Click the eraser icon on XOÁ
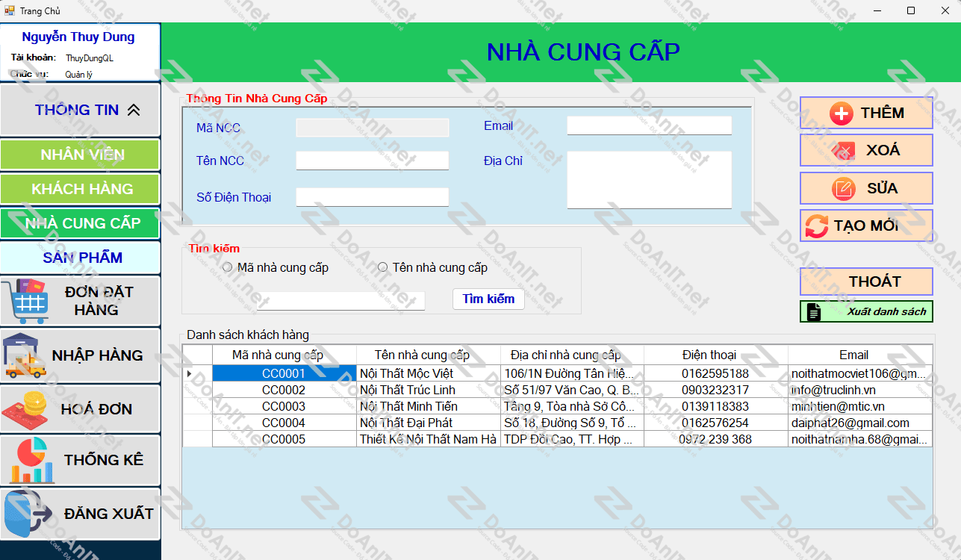Screen dimensions: 961x560 844,151
